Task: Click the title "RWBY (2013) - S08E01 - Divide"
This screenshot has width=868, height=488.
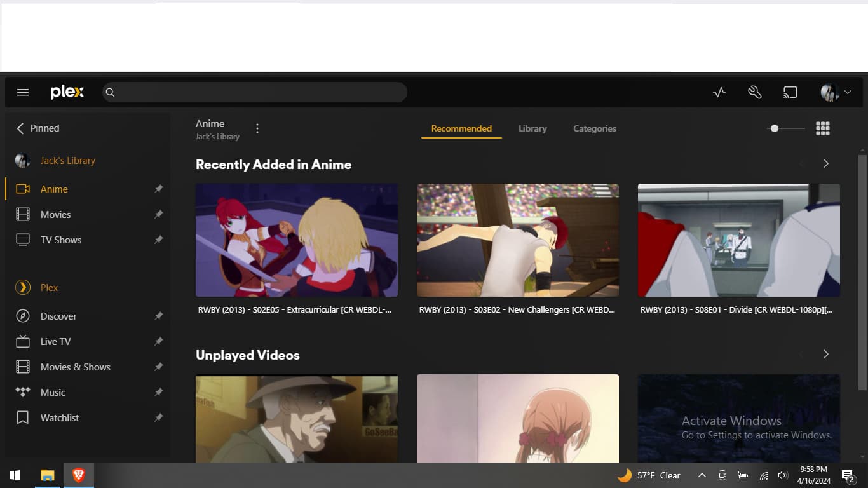Action: click(736, 310)
